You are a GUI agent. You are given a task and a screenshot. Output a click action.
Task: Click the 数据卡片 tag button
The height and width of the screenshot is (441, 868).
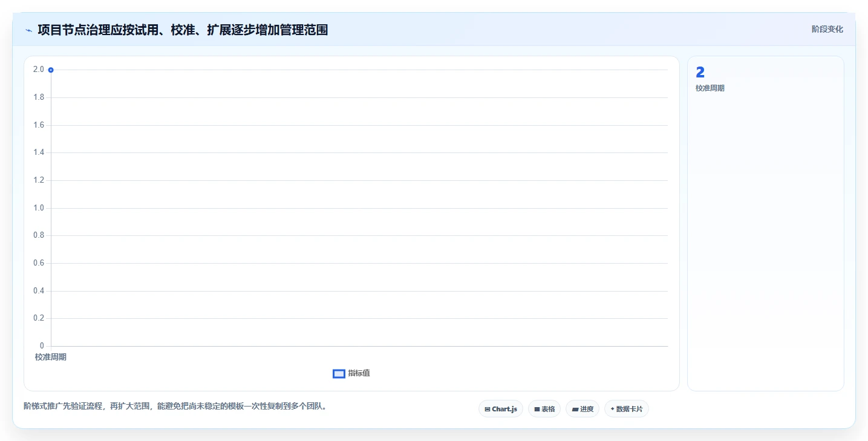click(627, 409)
